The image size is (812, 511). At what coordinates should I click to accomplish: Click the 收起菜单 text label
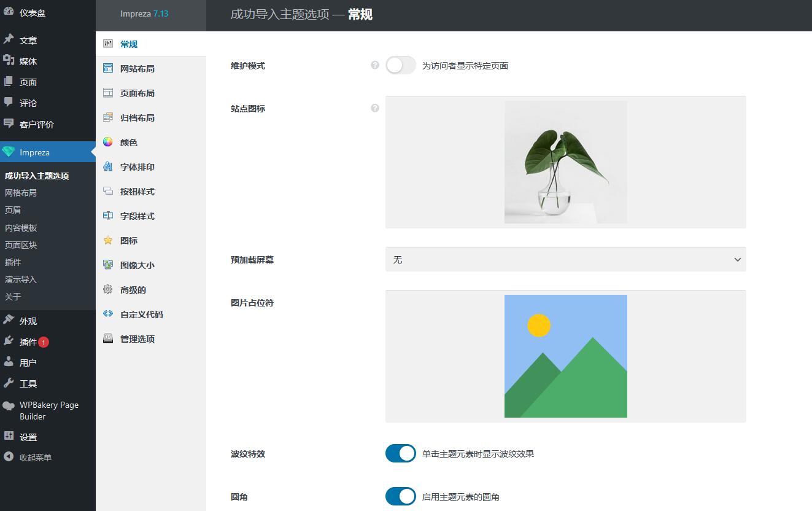click(36, 458)
